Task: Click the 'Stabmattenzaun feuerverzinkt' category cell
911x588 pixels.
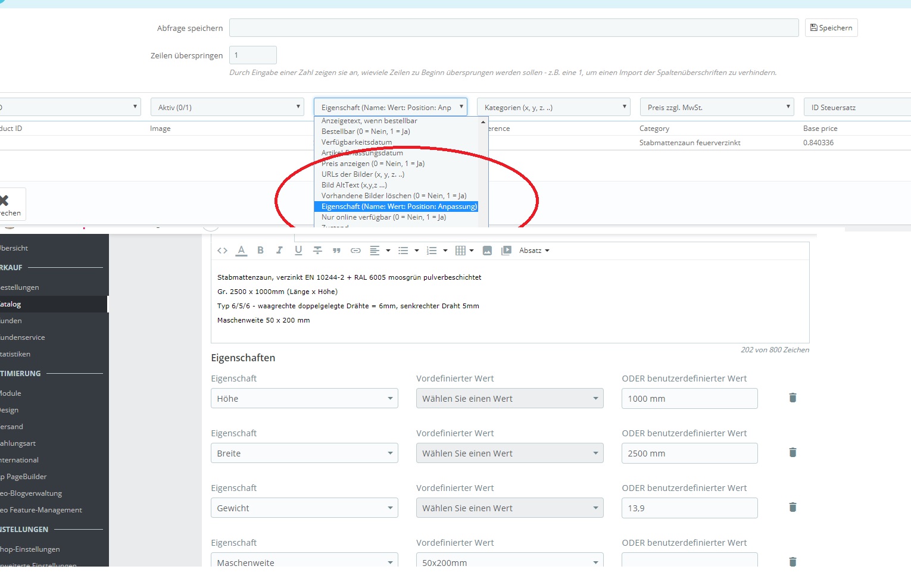Action: pos(690,143)
